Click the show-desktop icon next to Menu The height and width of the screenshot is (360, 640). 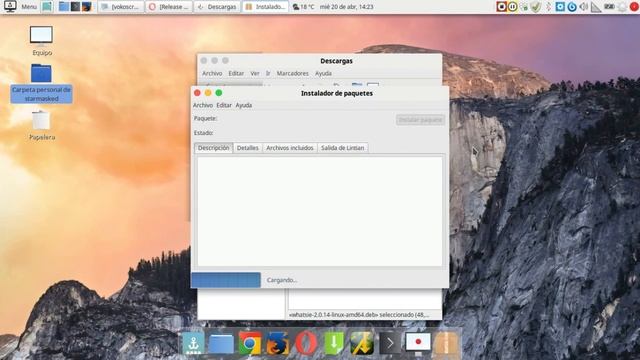(47, 7)
